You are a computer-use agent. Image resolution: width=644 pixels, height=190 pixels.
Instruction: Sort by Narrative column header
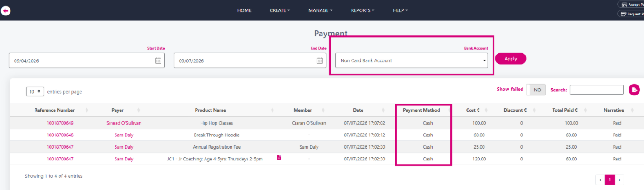point(614,110)
